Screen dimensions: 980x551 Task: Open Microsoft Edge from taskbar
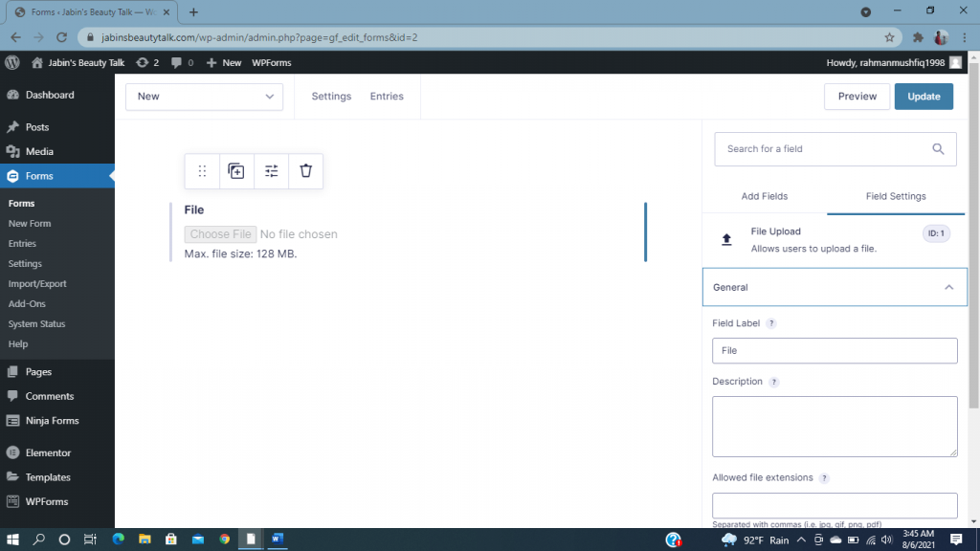click(118, 540)
